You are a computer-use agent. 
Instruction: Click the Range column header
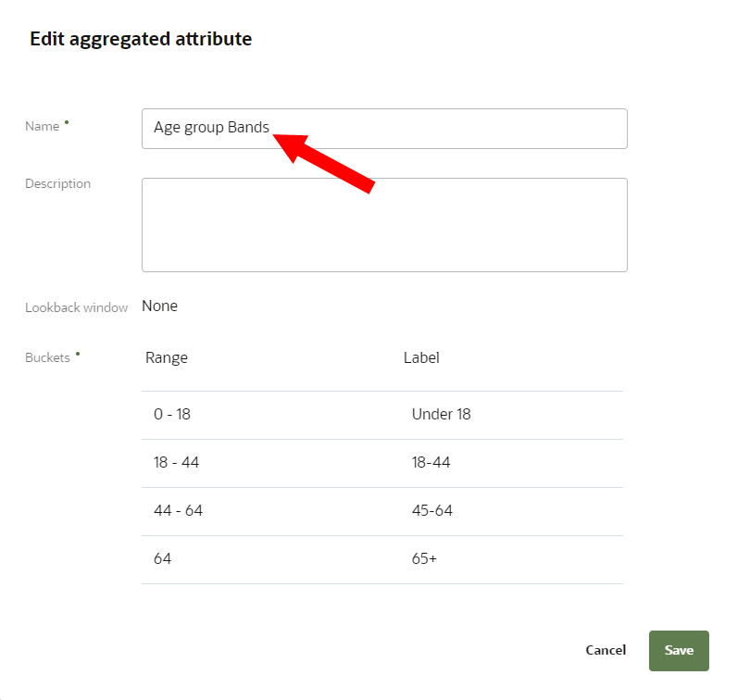coord(167,358)
